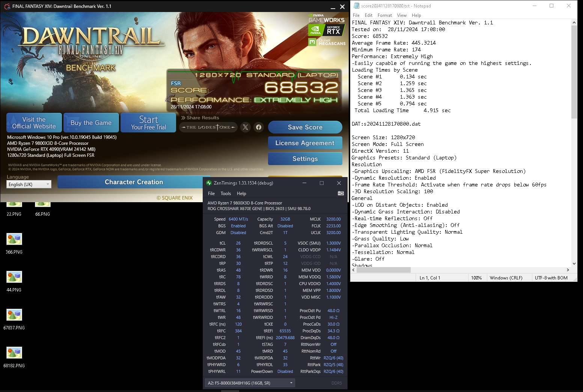Click the ProcOdt Pu 48.0 Ω value
The height and width of the screenshot is (392, 583).
tap(333, 311)
